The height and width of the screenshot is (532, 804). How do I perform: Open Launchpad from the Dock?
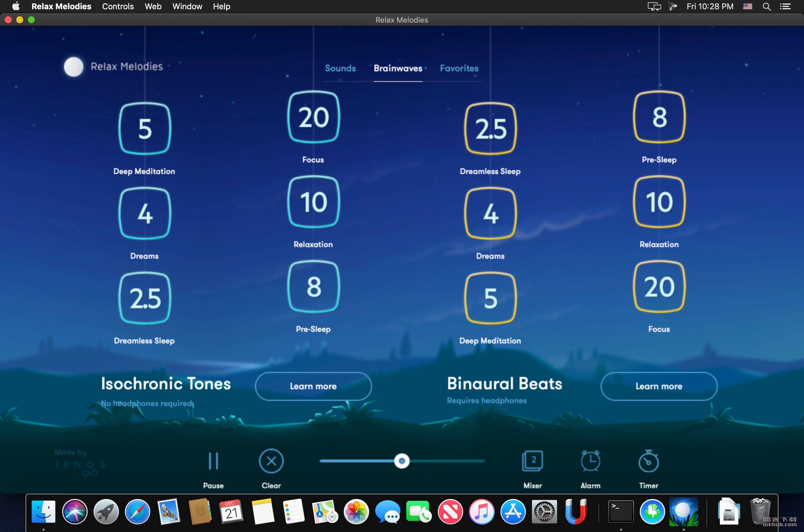[x=106, y=512]
